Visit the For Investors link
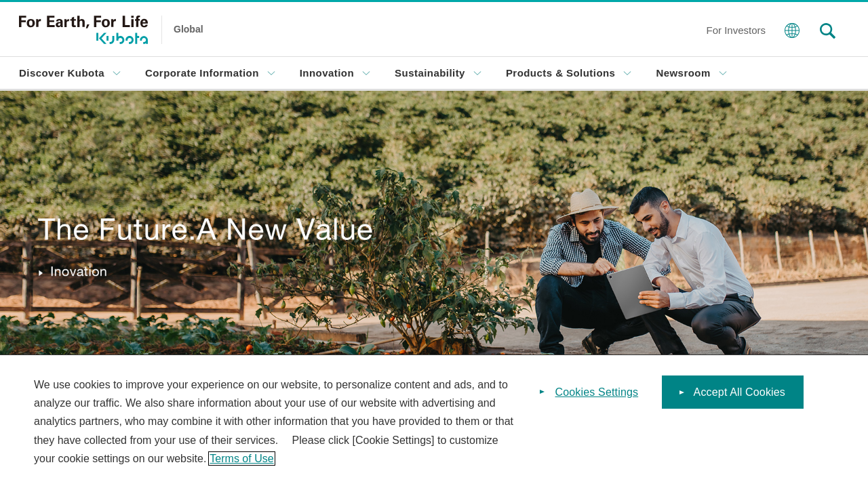Viewport: 868px width, 488px height. 736,30
